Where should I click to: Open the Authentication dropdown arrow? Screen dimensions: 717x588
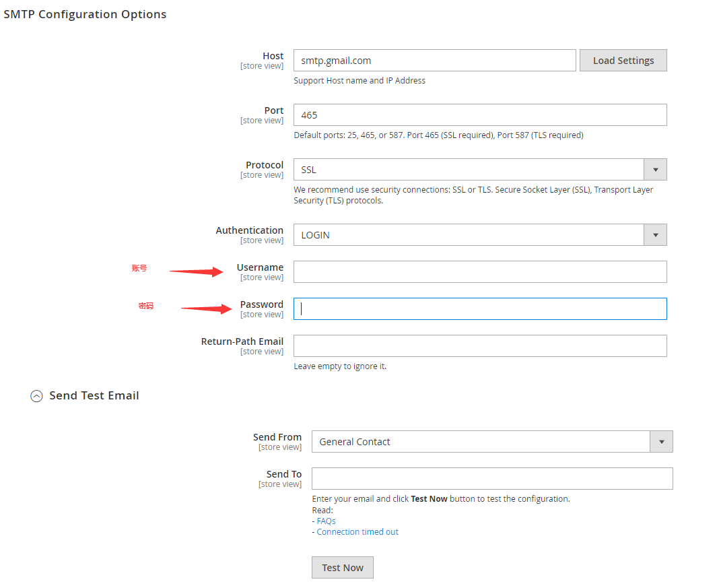[655, 234]
